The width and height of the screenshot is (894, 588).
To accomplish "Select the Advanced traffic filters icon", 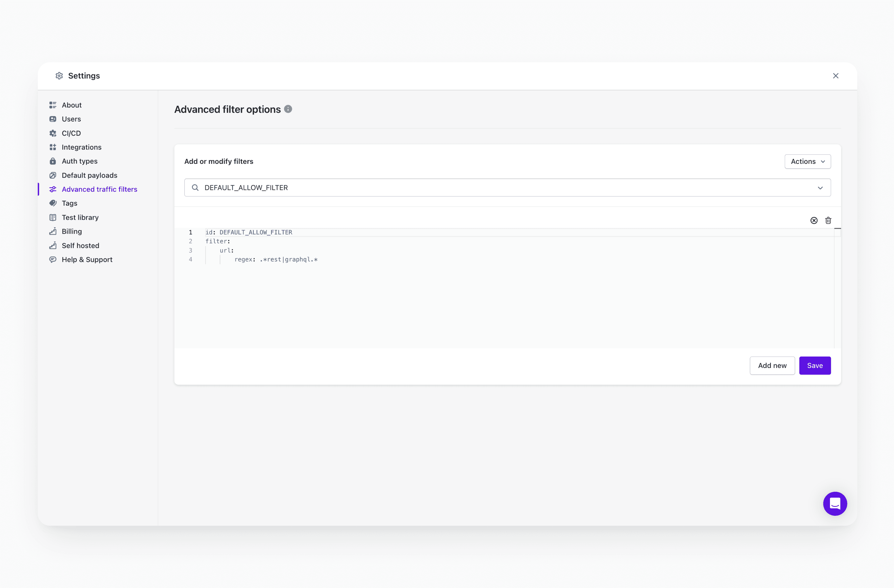I will (53, 189).
